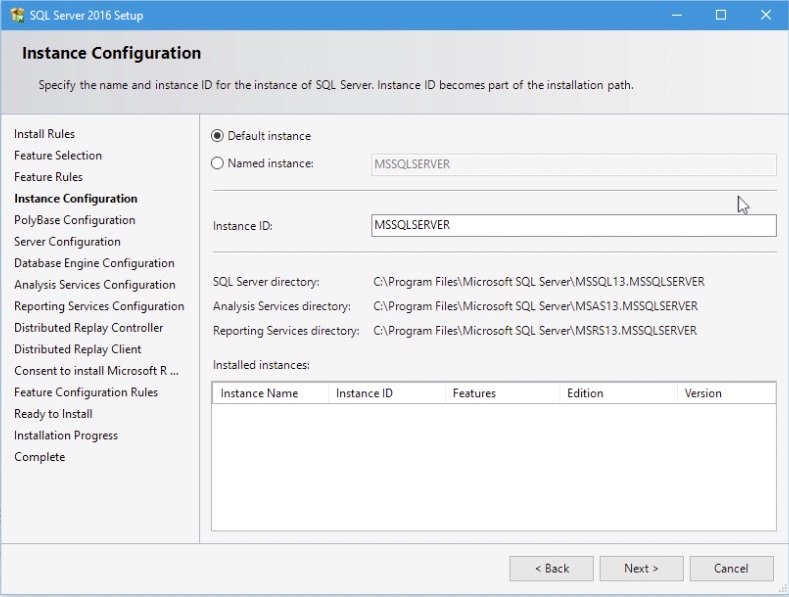789x597 pixels.
Task: Minimize the setup window
Action: click(x=677, y=15)
